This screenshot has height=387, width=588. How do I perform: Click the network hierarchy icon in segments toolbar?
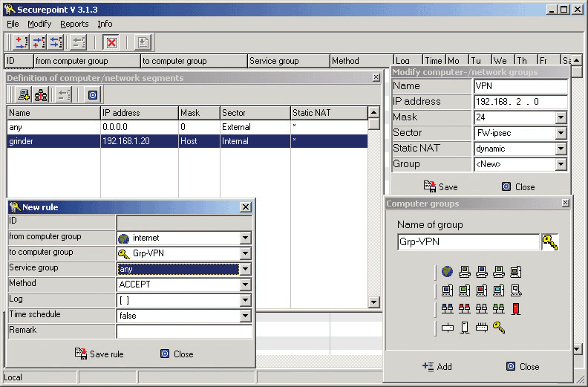pyautogui.click(x=42, y=95)
